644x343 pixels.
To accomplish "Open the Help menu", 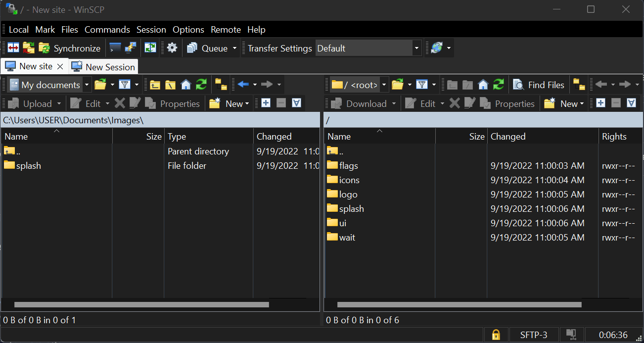I will pyautogui.click(x=256, y=30).
